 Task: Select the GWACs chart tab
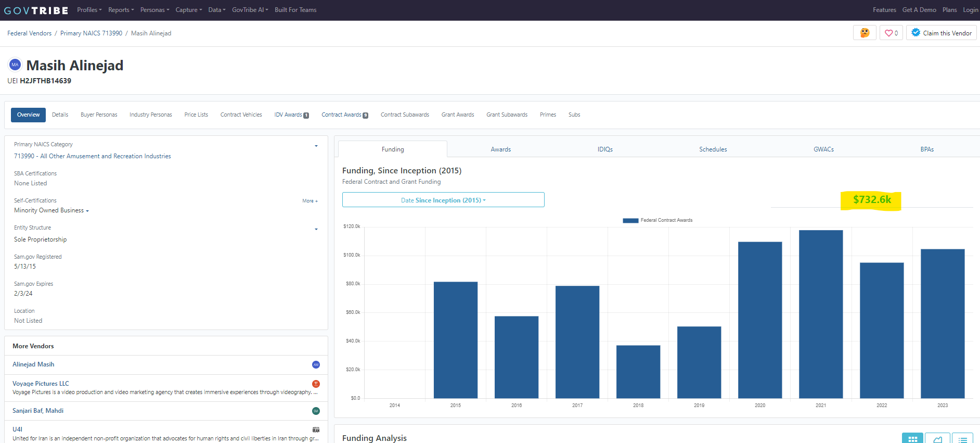tap(824, 149)
